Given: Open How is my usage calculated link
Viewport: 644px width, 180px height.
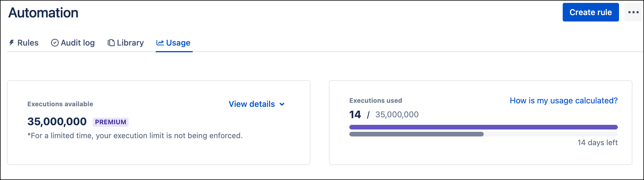Looking at the screenshot, I should 564,100.
